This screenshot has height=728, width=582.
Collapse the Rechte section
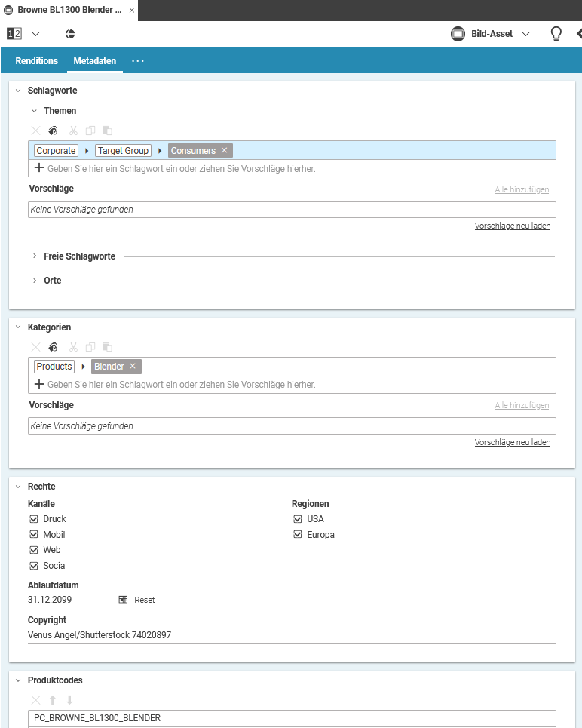pyautogui.click(x=18, y=487)
